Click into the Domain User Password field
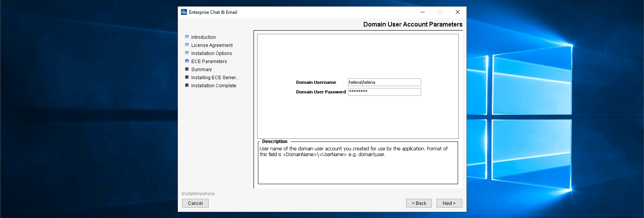Image resolution: width=644 pixels, height=218 pixels. [x=384, y=92]
